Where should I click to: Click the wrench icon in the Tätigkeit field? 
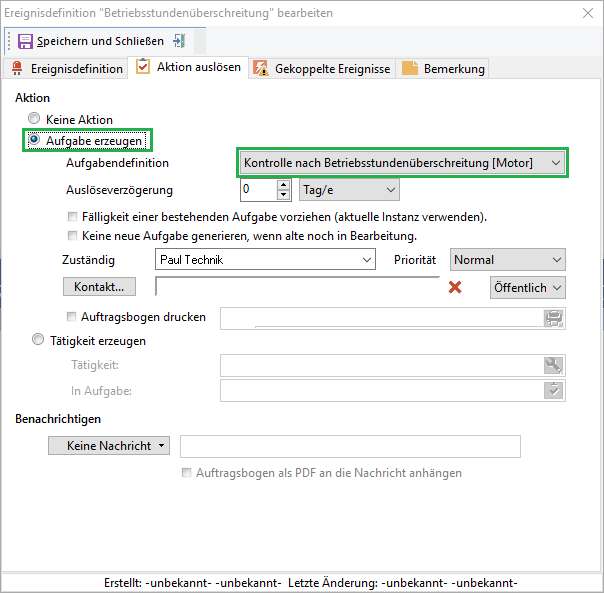(x=554, y=365)
